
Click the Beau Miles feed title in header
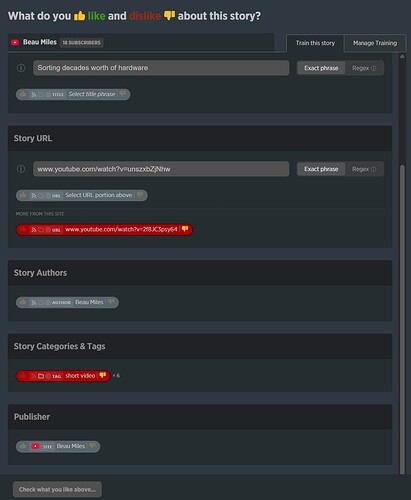coord(40,42)
